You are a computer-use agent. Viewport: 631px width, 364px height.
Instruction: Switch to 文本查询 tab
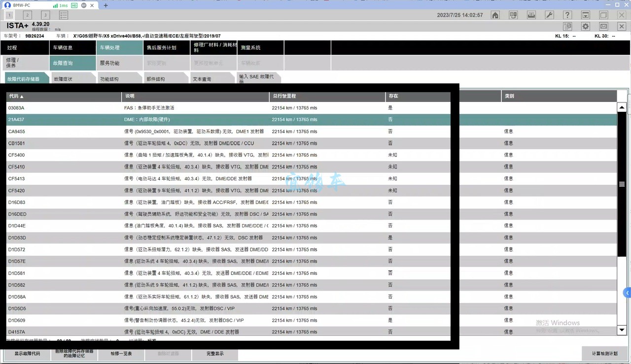tap(212, 79)
